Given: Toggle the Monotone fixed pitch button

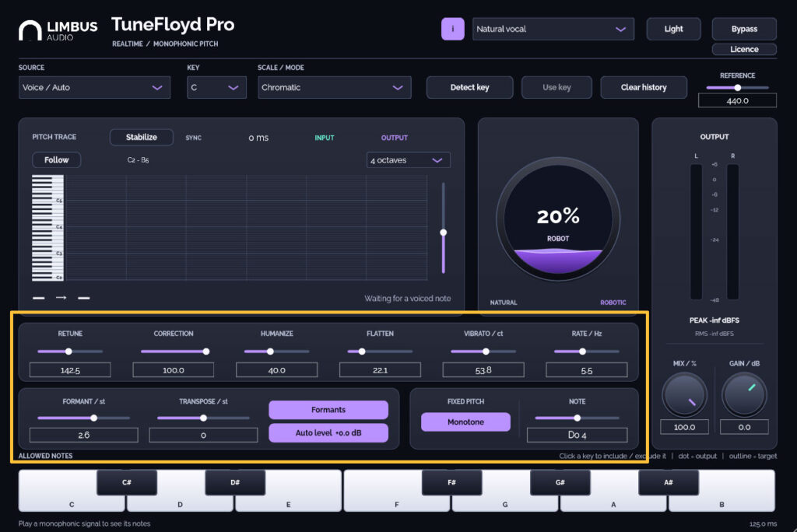Looking at the screenshot, I should pyautogui.click(x=465, y=422).
